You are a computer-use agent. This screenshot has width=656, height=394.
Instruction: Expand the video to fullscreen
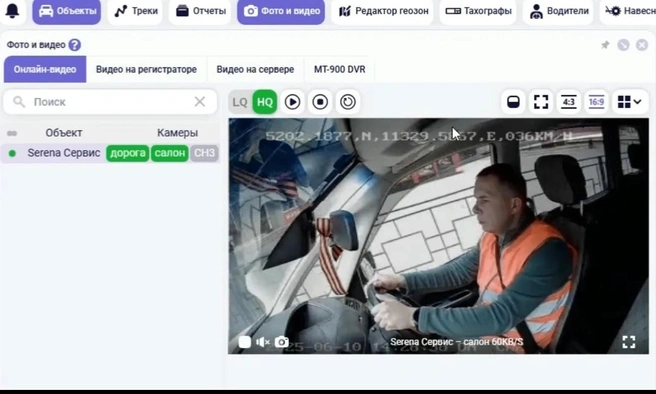pyautogui.click(x=629, y=342)
